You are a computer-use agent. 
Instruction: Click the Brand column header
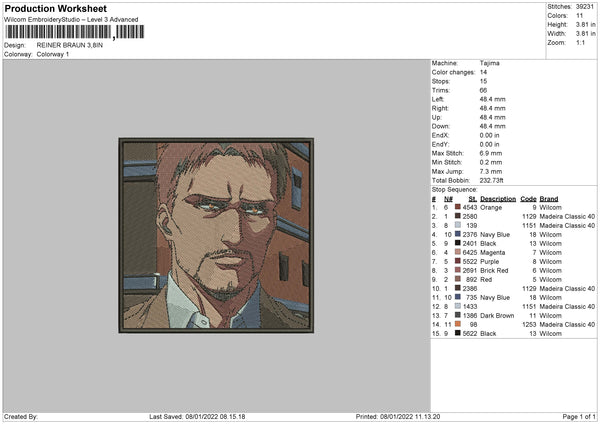click(x=549, y=198)
